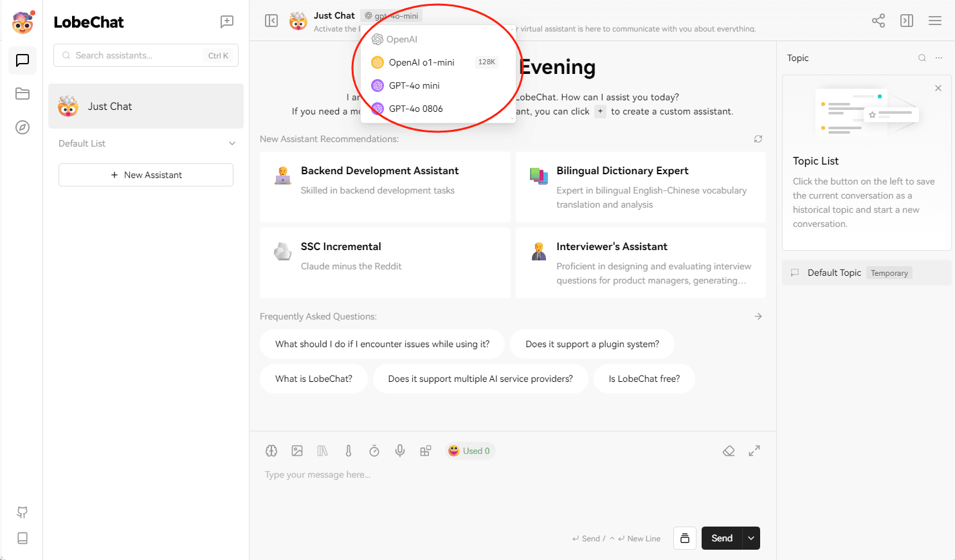The height and width of the screenshot is (560, 955).
Task: Open the plugins blocks icon
Action: [x=426, y=451]
